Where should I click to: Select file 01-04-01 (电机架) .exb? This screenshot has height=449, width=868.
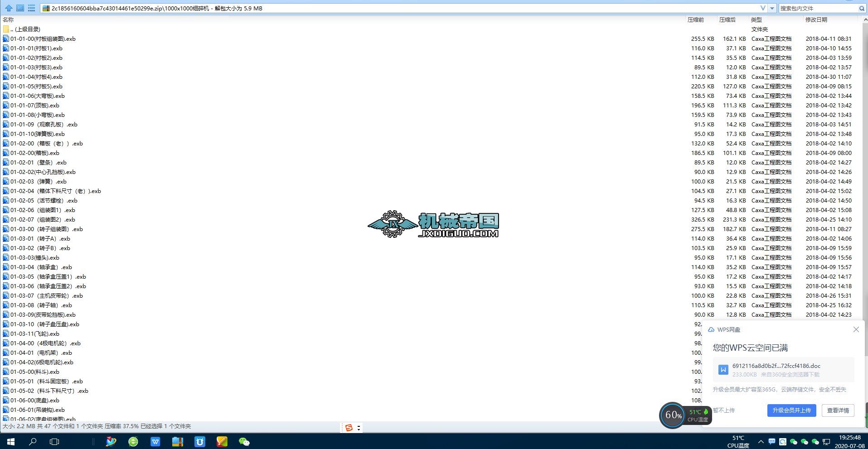(x=41, y=352)
